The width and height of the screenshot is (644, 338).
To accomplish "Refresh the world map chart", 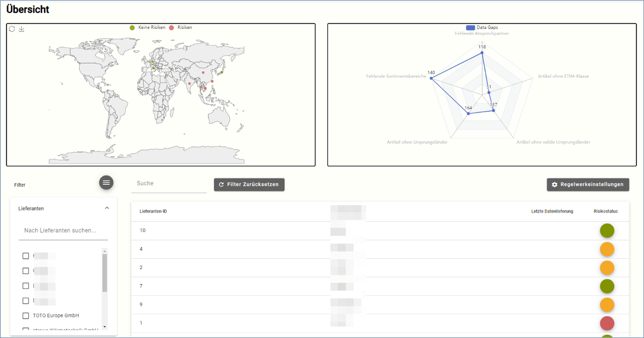I will [x=12, y=29].
